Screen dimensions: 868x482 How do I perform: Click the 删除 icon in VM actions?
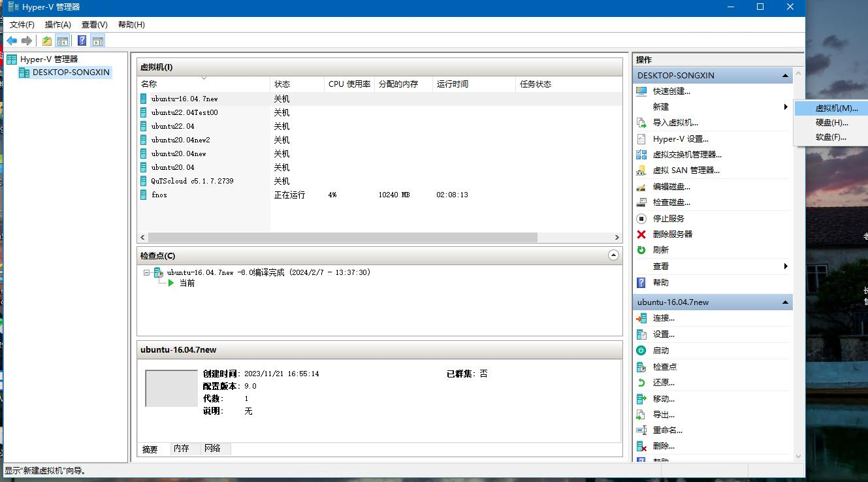[641, 446]
